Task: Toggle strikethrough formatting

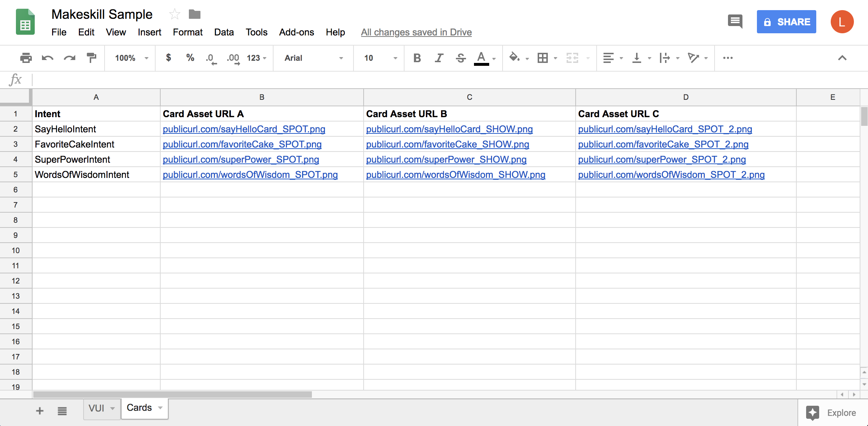Action: [x=461, y=58]
